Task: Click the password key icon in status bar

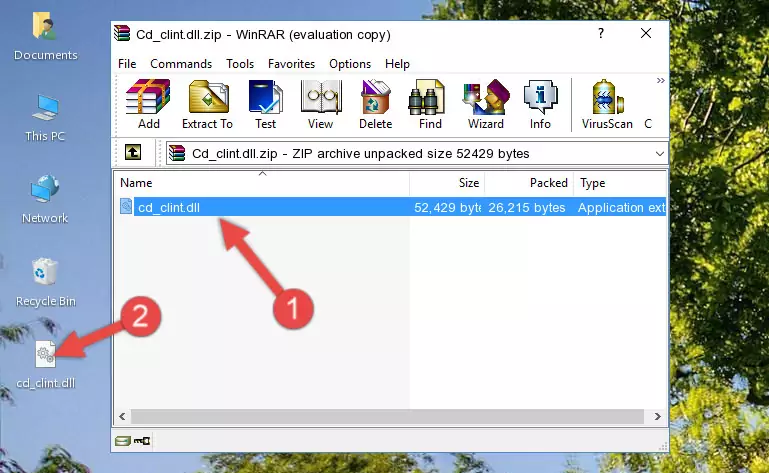Action: point(142,441)
